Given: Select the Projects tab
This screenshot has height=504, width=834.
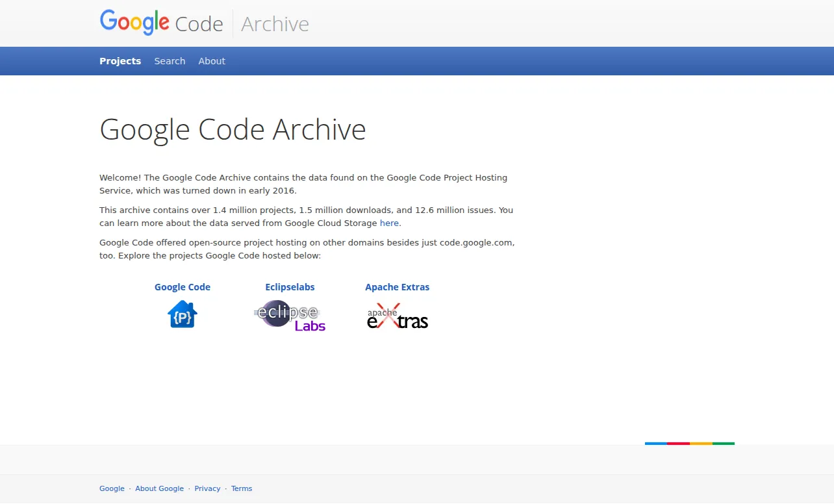Looking at the screenshot, I should coord(120,61).
